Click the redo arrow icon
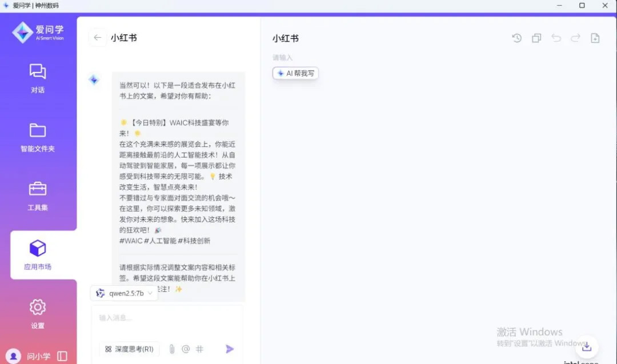The height and width of the screenshot is (364, 617). point(575,38)
